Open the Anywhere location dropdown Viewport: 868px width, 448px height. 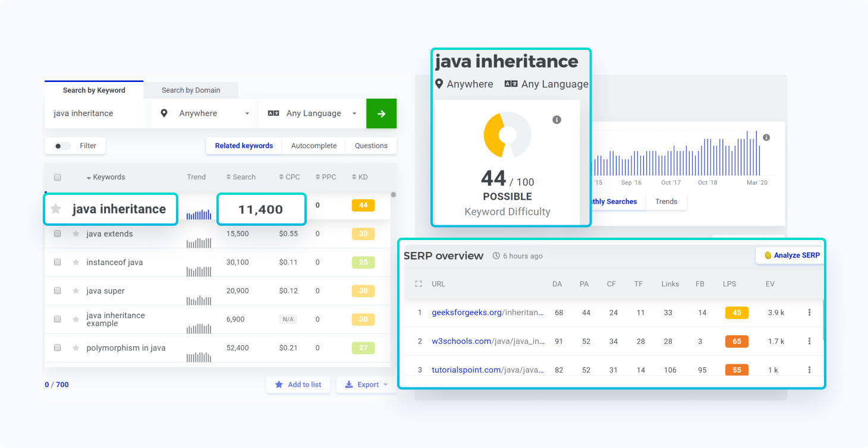[x=247, y=113]
